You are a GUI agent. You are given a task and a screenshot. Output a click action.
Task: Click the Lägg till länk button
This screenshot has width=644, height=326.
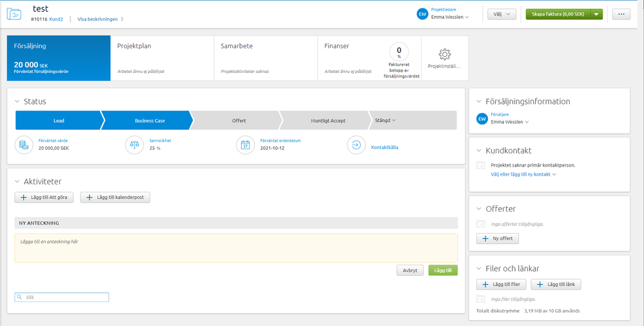[x=556, y=284]
